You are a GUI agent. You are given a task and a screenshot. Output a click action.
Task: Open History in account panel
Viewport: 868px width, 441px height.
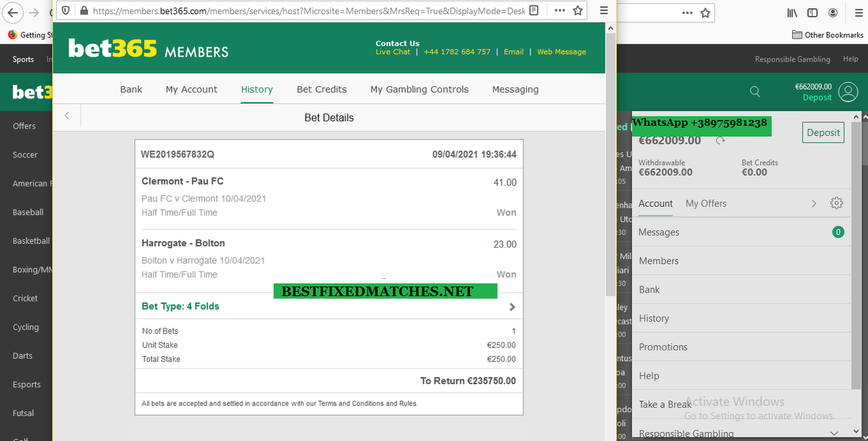[x=741, y=318]
